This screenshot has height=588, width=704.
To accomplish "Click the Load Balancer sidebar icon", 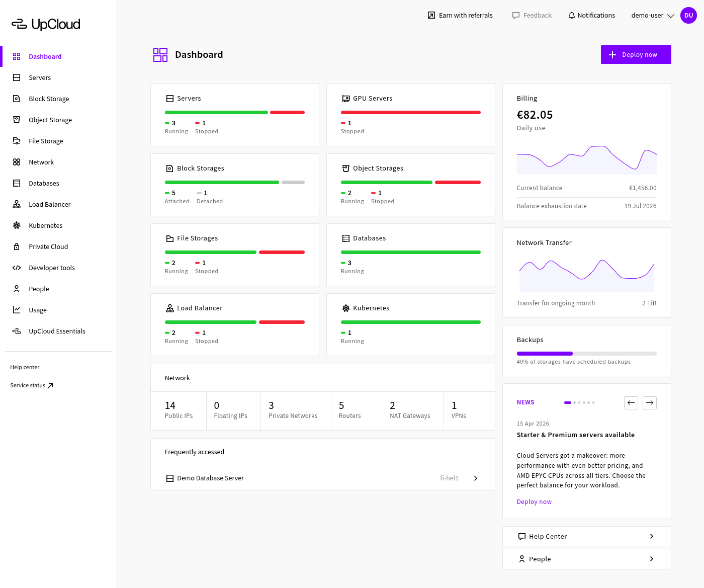I will [17, 204].
